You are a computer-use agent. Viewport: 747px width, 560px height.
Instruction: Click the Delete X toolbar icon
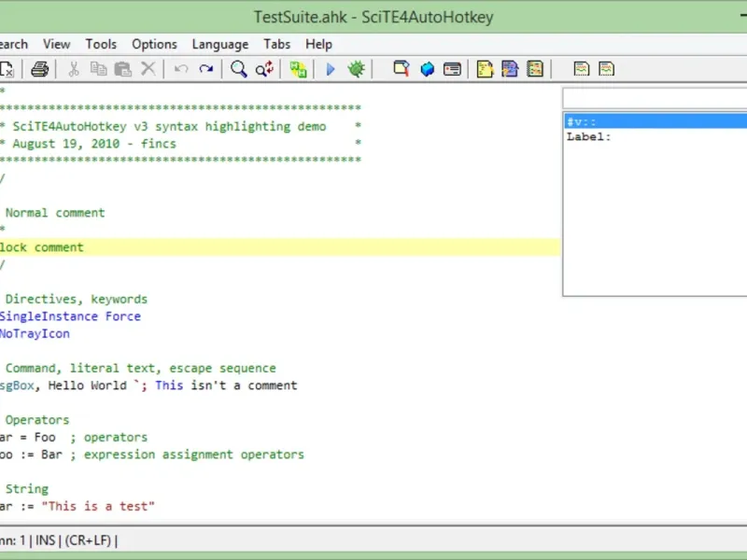[x=148, y=69]
